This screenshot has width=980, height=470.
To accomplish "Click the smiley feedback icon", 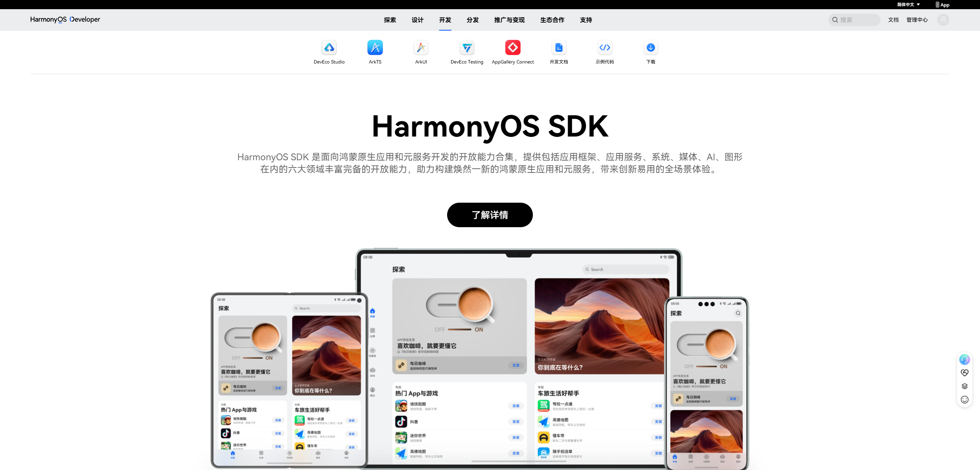I will coord(964,400).
